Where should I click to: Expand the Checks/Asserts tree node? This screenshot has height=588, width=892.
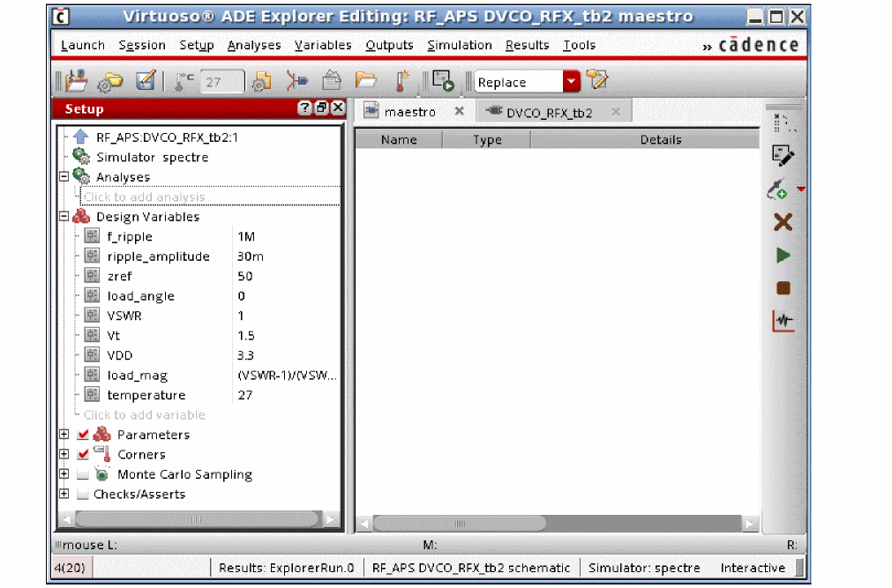pos(64,495)
